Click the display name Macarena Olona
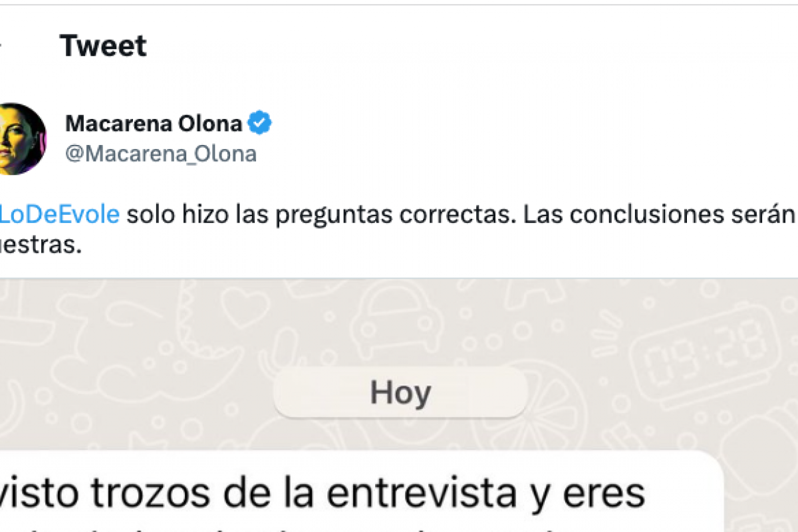The height and width of the screenshot is (532, 798). click(154, 124)
